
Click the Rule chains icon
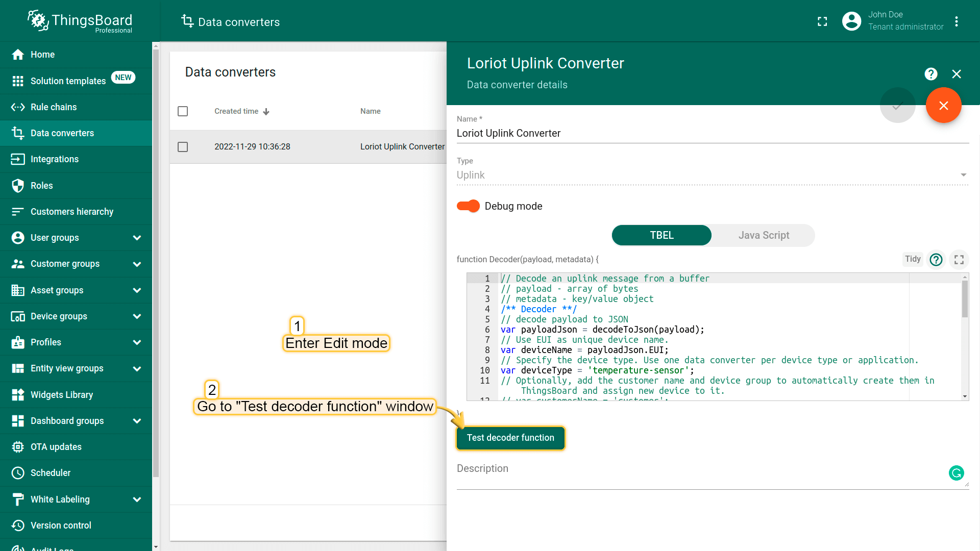click(18, 107)
